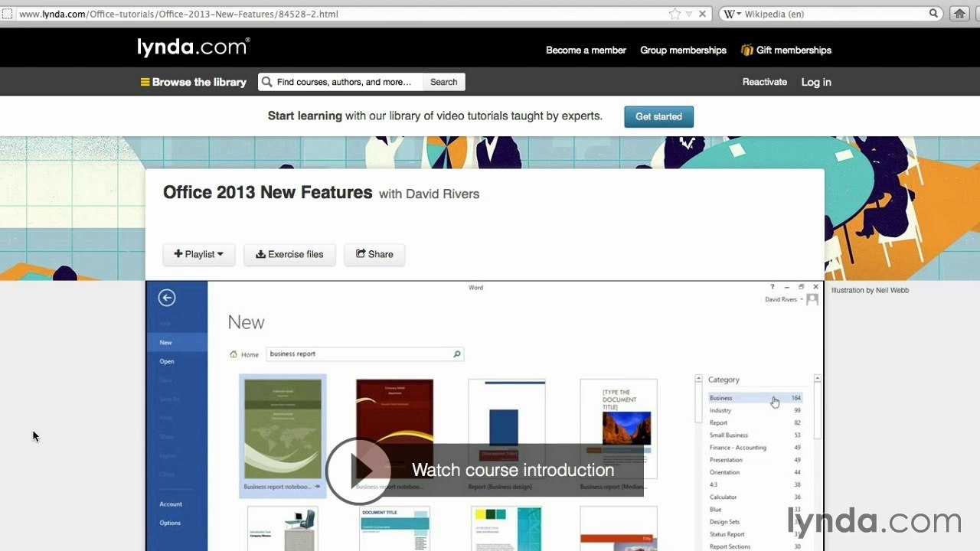Click the category list scrollbar up arrow
The width and height of the screenshot is (980, 551).
coord(818,379)
